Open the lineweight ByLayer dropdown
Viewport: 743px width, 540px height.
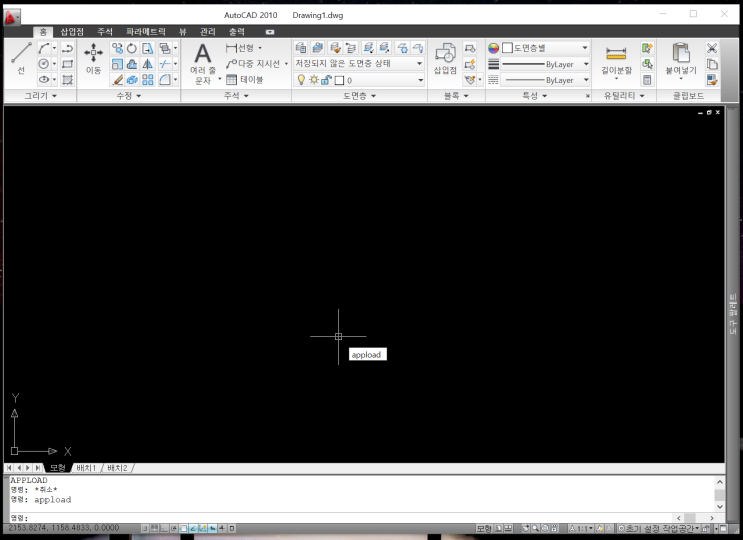545,64
